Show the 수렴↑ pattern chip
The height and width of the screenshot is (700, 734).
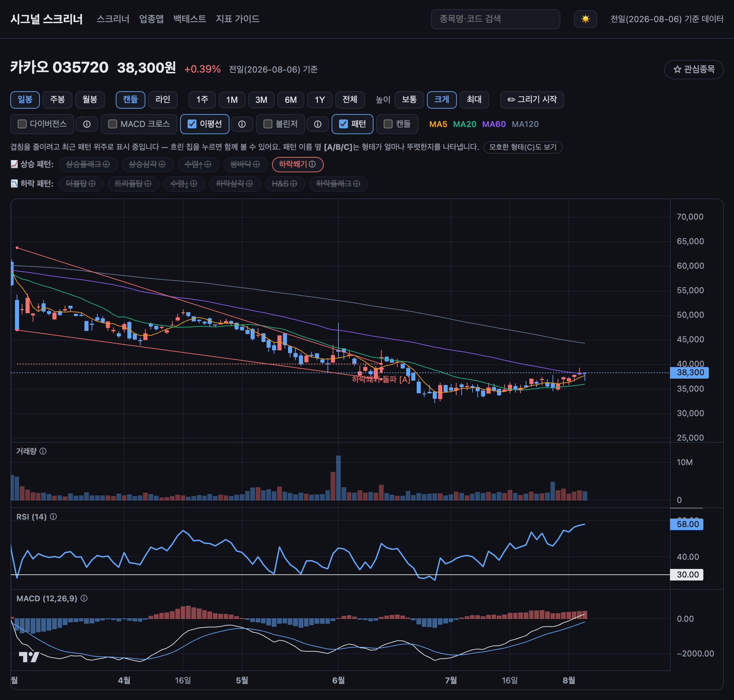(198, 164)
